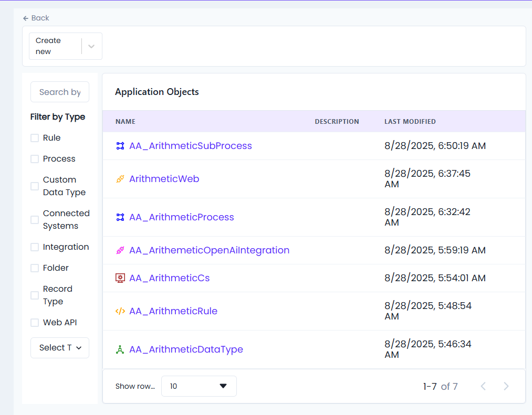The width and height of the screenshot is (532, 415).
Task: Click the back arrow icon
Action: [25, 18]
